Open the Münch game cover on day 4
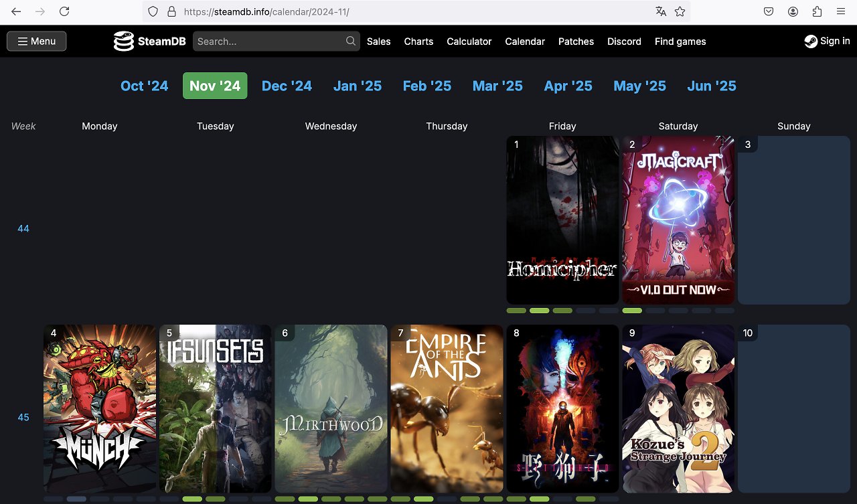The height and width of the screenshot is (504, 857). [100, 409]
